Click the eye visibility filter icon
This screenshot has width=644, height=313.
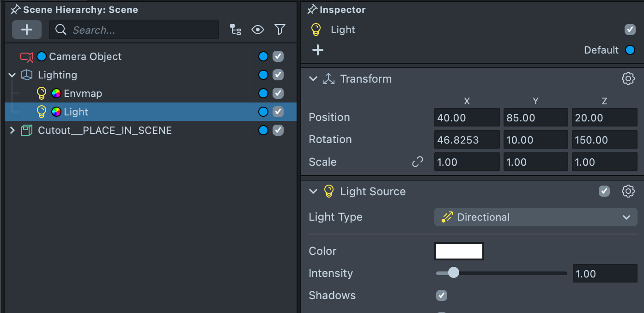point(257,30)
